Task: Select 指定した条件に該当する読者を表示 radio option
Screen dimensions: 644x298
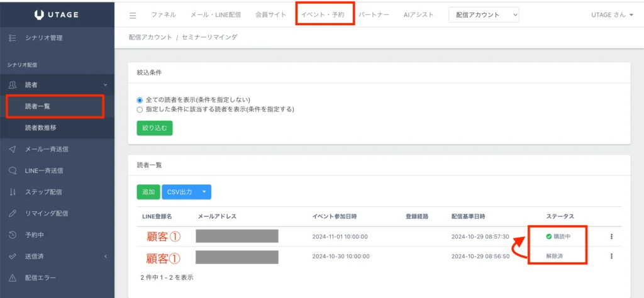Action: [x=140, y=109]
